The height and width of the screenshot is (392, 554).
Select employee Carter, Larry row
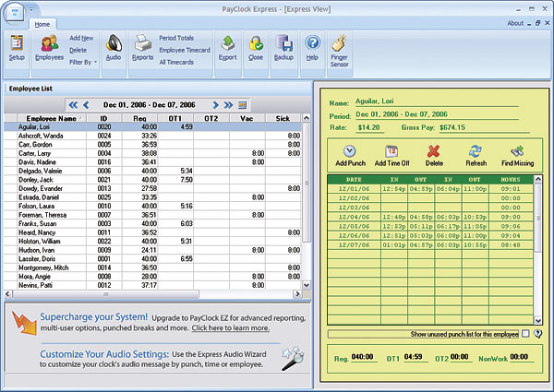pyautogui.click(x=152, y=153)
